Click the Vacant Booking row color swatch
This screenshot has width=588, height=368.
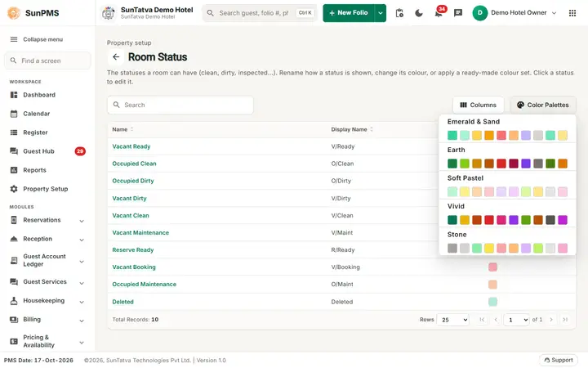click(492, 267)
